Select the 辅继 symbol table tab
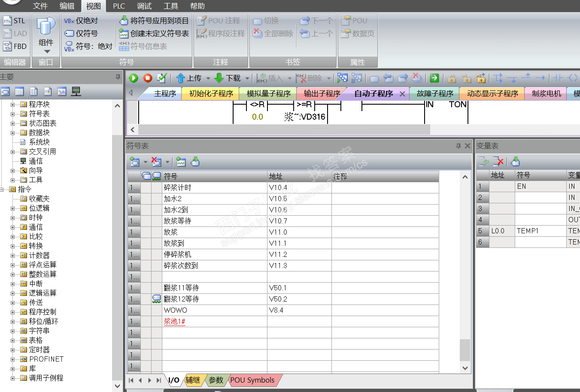Viewport: 580px width, 392px height. pyautogui.click(x=193, y=380)
